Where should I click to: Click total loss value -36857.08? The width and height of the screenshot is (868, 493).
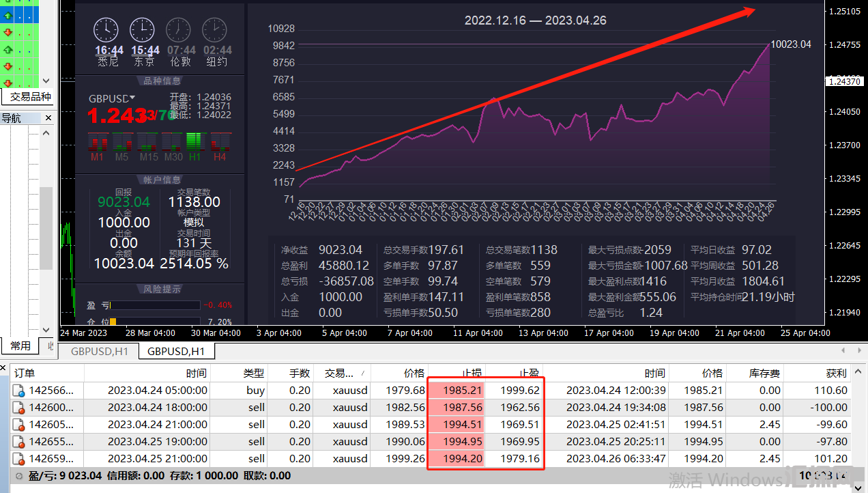click(x=347, y=281)
